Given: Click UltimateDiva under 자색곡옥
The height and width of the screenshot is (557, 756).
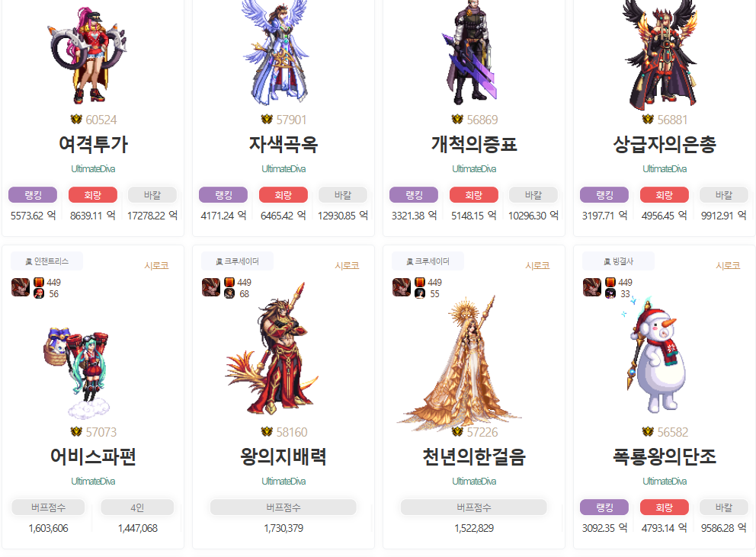Looking at the screenshot, I should point(283,169).
